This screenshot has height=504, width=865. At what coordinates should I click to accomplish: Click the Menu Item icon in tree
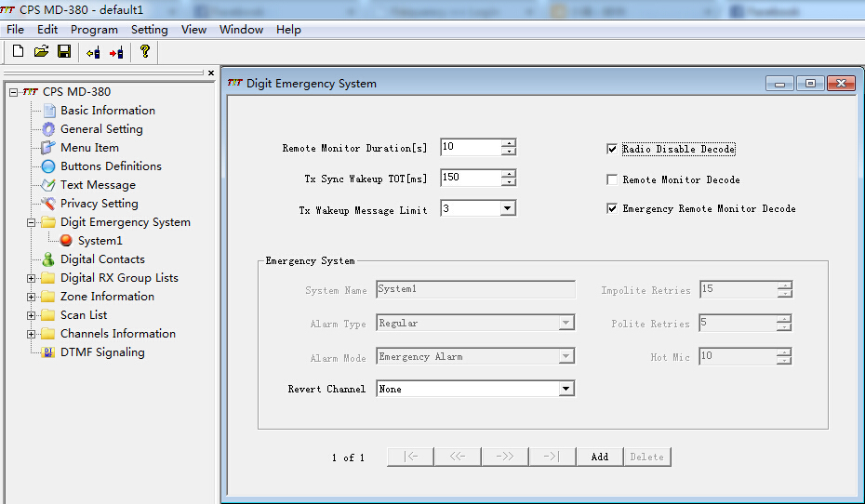pyautogui.click(x=48, y=148)
